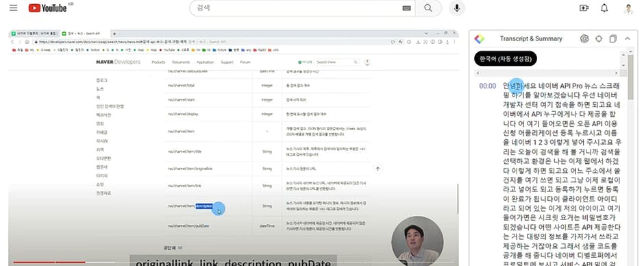Open the on-screen keyboard icon in search

[406, 8]
